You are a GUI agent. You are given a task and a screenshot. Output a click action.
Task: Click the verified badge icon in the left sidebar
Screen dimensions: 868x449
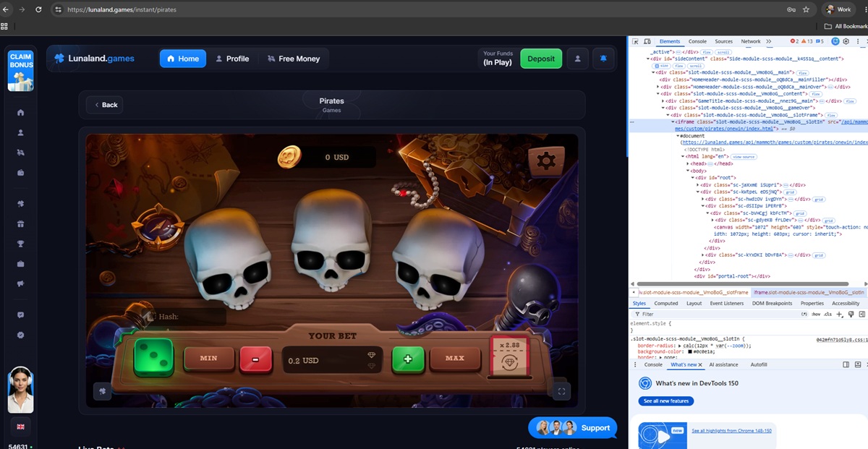click(x=20, y=335)
